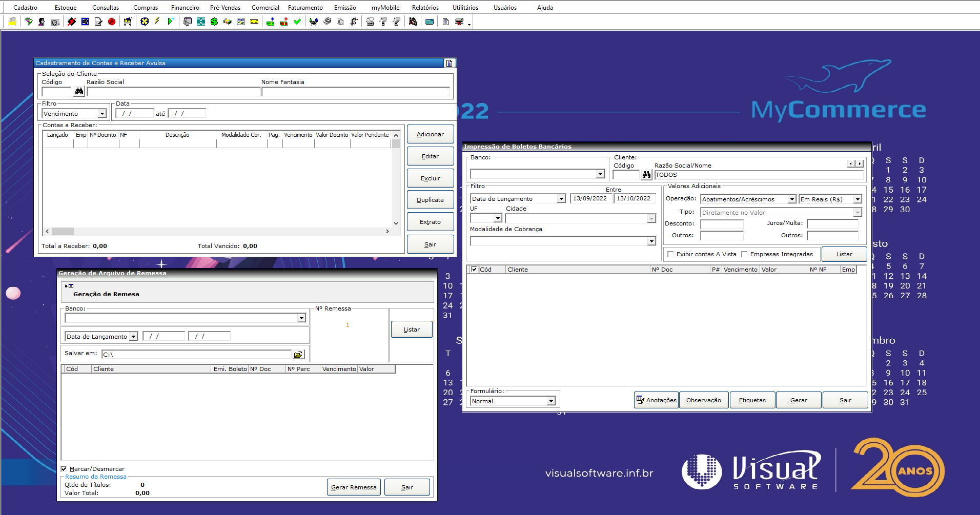Click the person profile toolbar icon
Screen dimensions: 980x515
42,22
